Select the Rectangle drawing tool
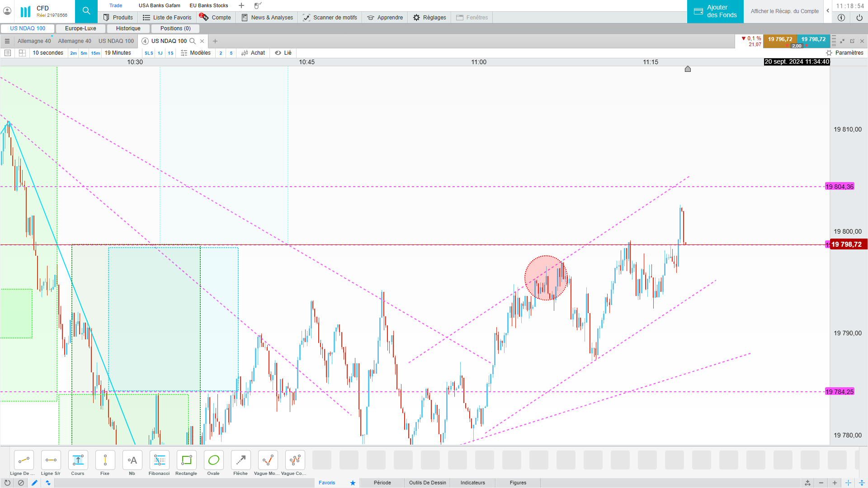Screen dimensions: 868x488 pos(186,460)
